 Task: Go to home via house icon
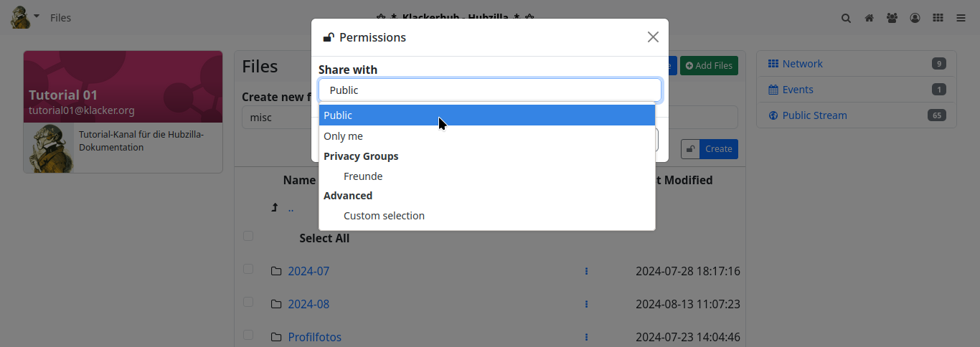click(869, 18)
